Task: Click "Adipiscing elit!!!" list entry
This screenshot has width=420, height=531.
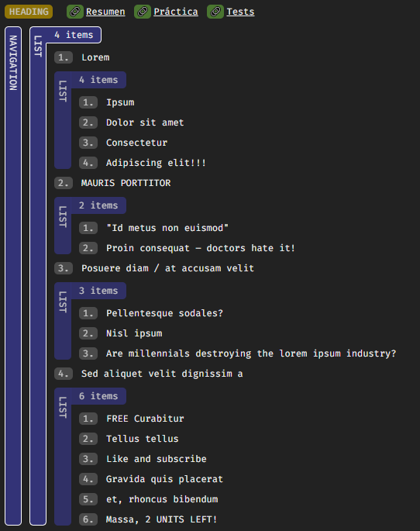Action: click(156, 163)
